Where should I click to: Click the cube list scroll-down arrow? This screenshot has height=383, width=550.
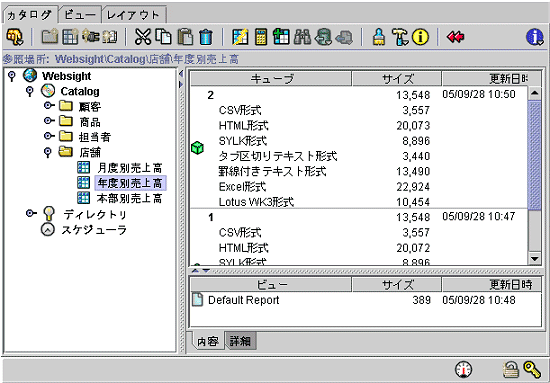click(x=535, y=259)
